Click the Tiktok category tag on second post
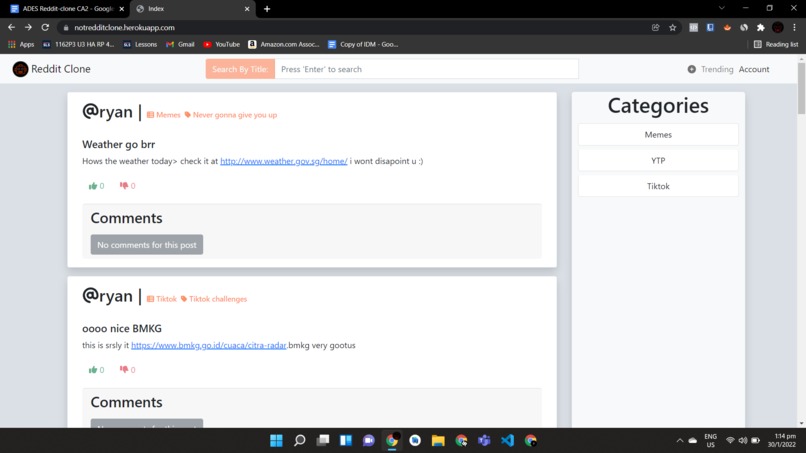The image size is (806, 453). pyautogui.click(x=161, y=299)
